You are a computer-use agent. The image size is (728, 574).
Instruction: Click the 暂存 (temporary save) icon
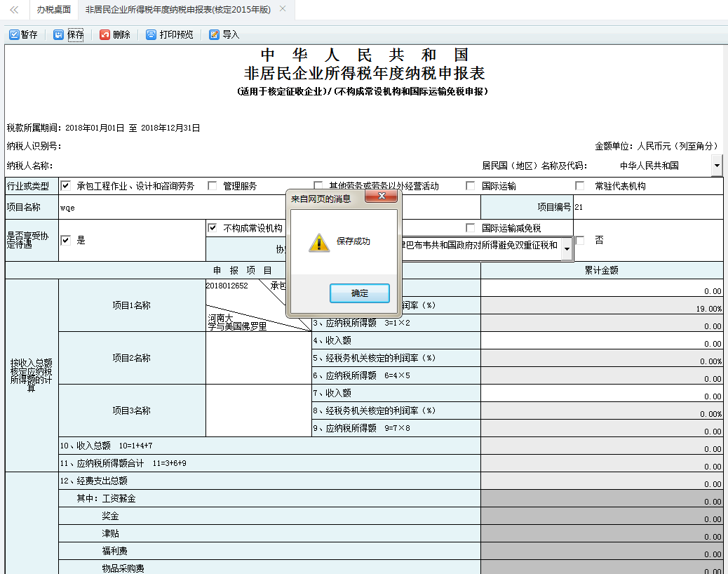click(x=14, y=34)
